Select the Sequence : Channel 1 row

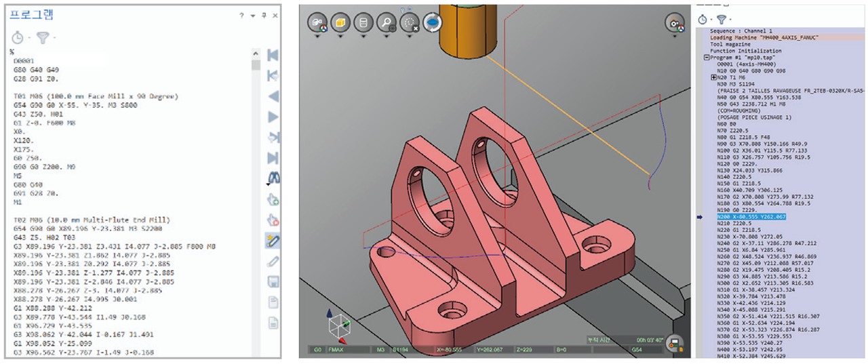741,31
